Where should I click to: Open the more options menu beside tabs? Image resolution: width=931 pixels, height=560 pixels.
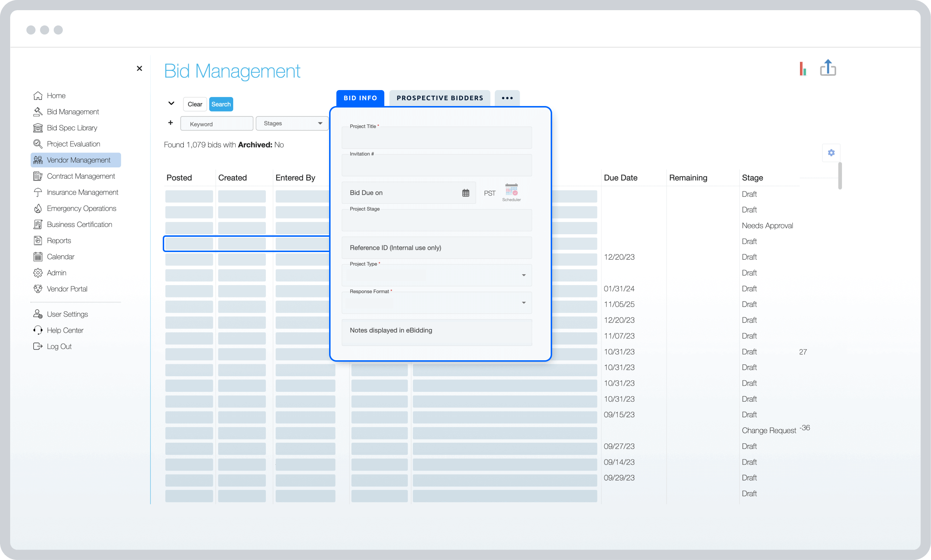507,98
